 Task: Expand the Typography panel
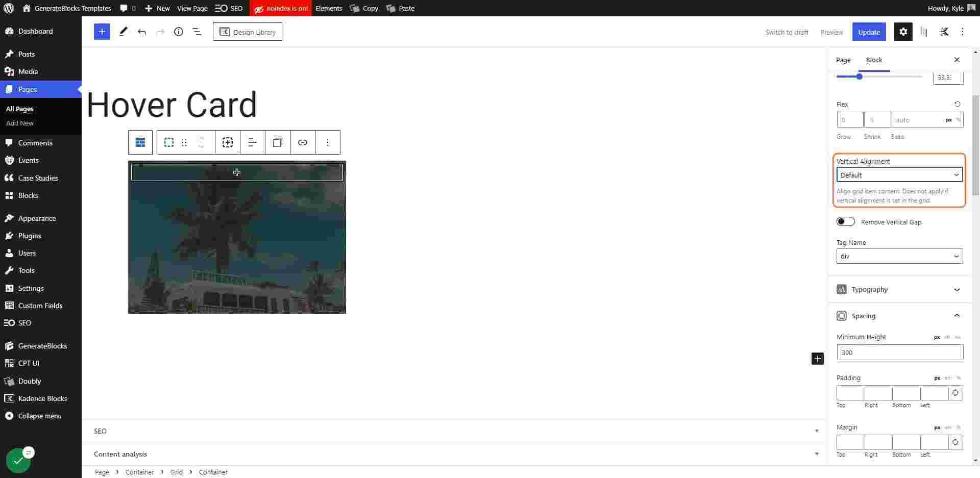pos(899,289)
